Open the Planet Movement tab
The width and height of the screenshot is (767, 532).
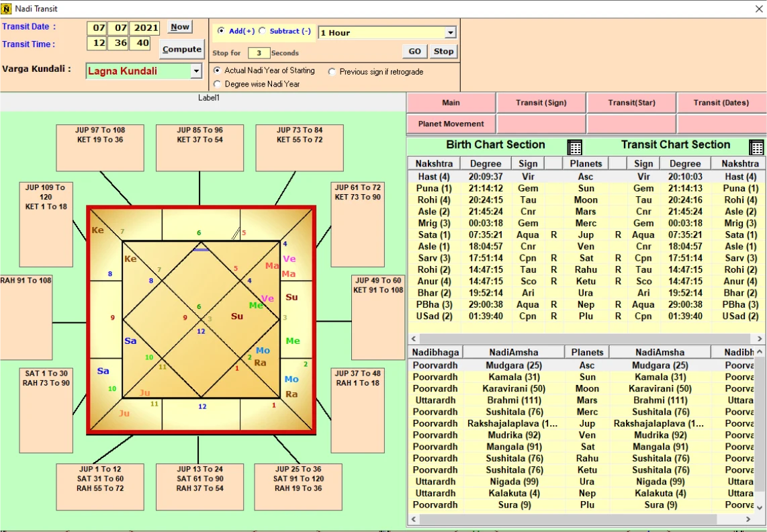[451, 124]
